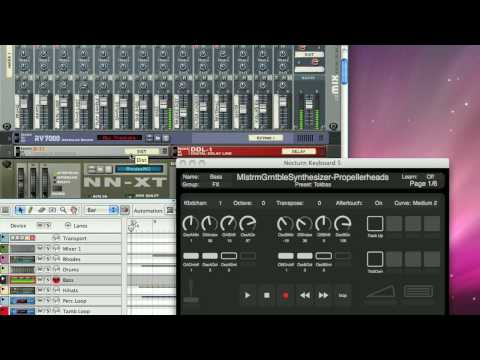Toggle the snap-to-grid button beside Bar dropdown
This screenshot has height=360, width=480.
coord(125,210)
